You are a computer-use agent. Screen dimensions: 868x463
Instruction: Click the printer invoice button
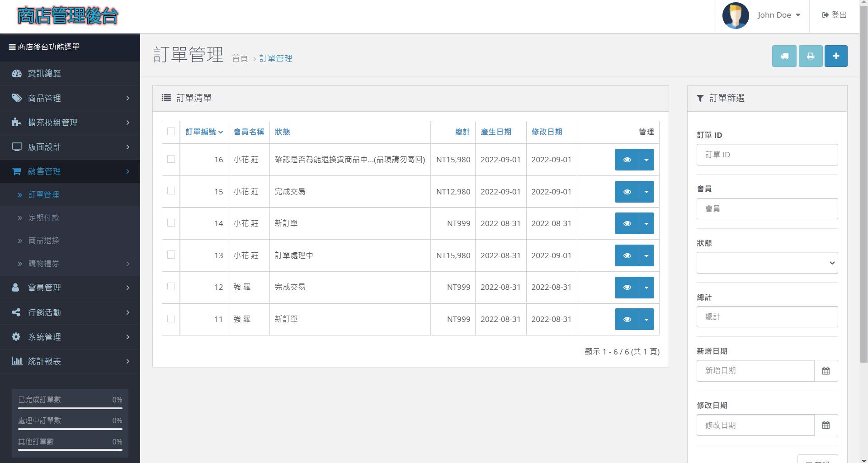810,56
